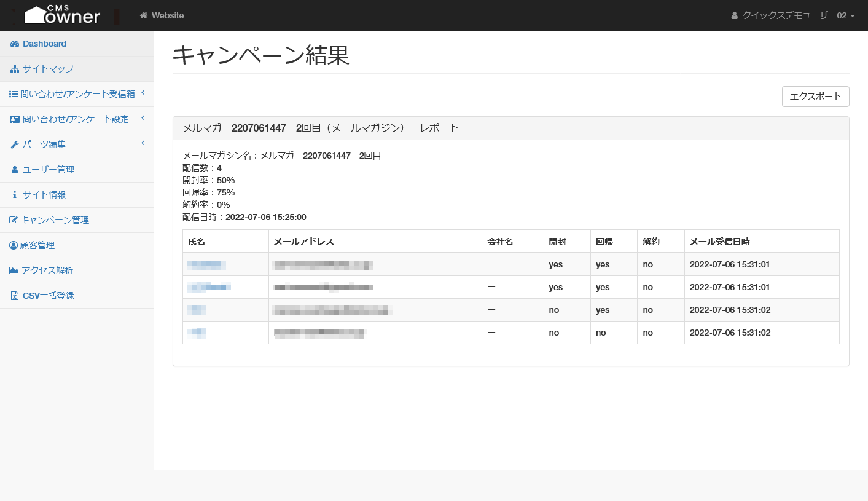868x501 pixels.
Task: Expand chevron of 問い合わせ/アンケート設定
Action: click(143, 118)
